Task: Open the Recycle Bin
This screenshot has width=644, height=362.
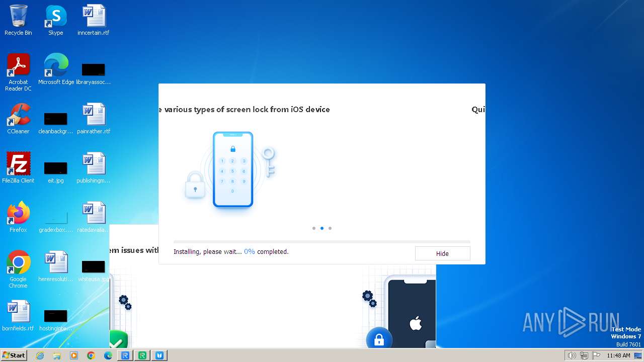Action: 18,20
